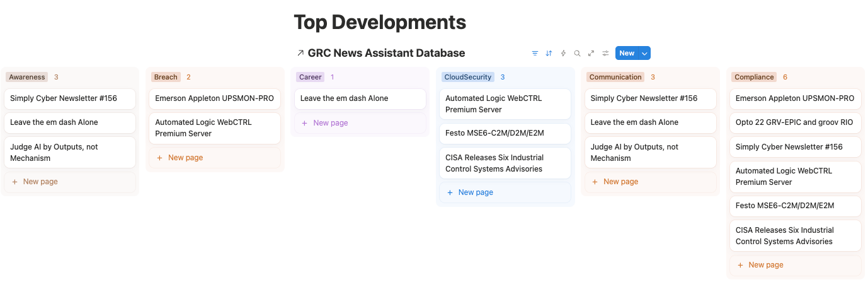Open Simply Cyber Newsletter #156 card in Communication

[651, 98]
